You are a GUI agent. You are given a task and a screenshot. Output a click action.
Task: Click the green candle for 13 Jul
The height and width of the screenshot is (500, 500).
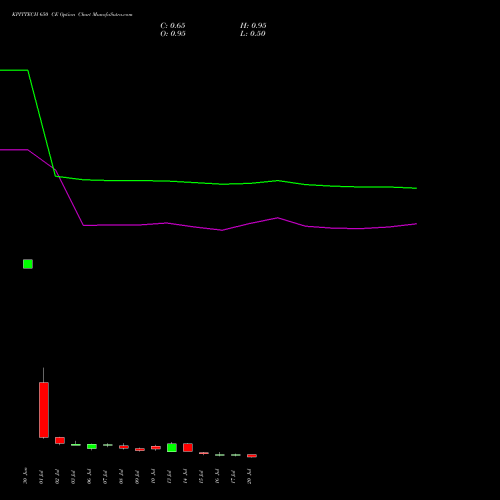pos(172,447)
